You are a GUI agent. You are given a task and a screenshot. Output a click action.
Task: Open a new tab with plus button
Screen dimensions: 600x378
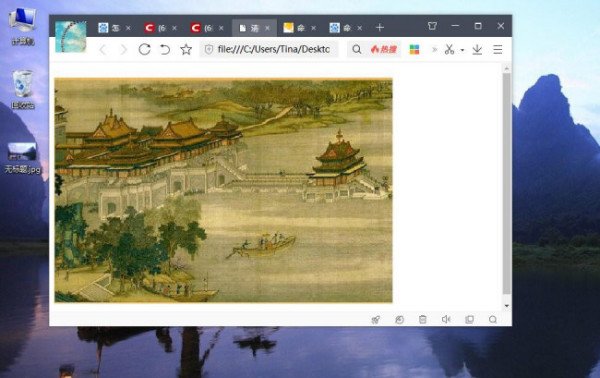(380, 28)
